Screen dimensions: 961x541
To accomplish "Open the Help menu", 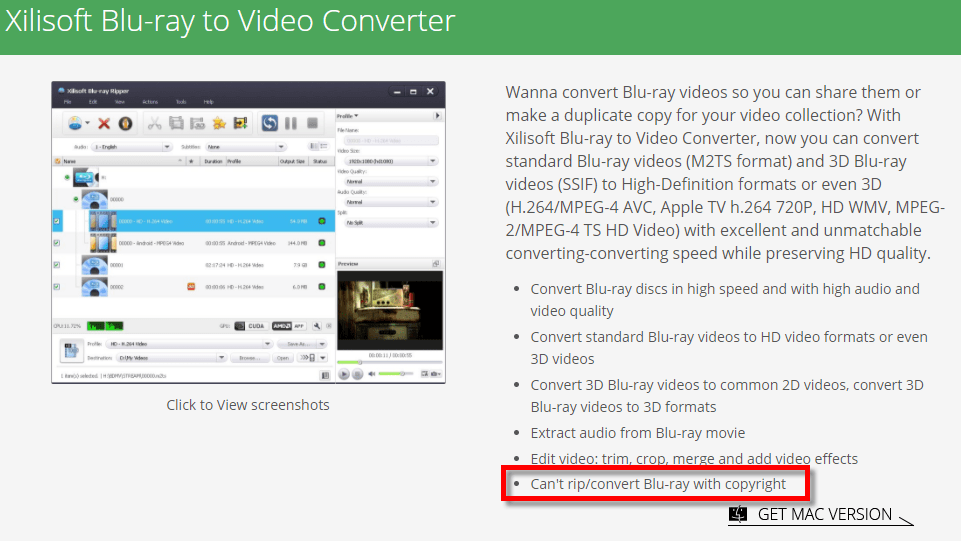I will [208, 102].
